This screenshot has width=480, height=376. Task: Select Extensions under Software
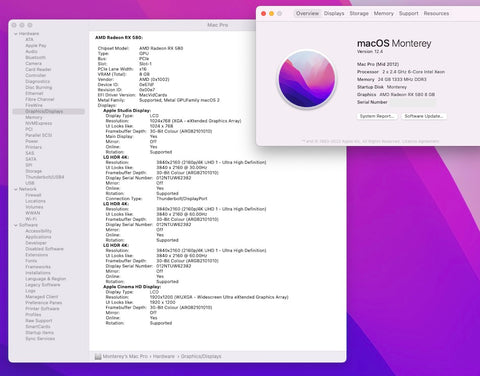point(37,255)
